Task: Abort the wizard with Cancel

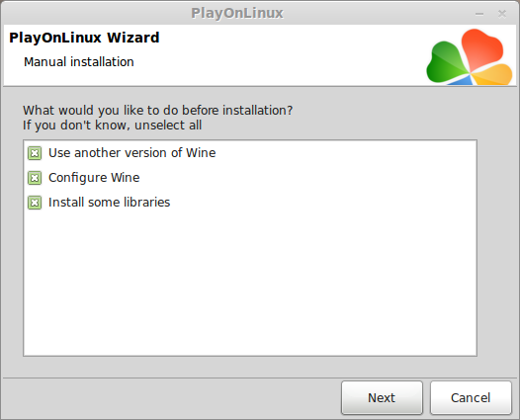Action: 471,397
